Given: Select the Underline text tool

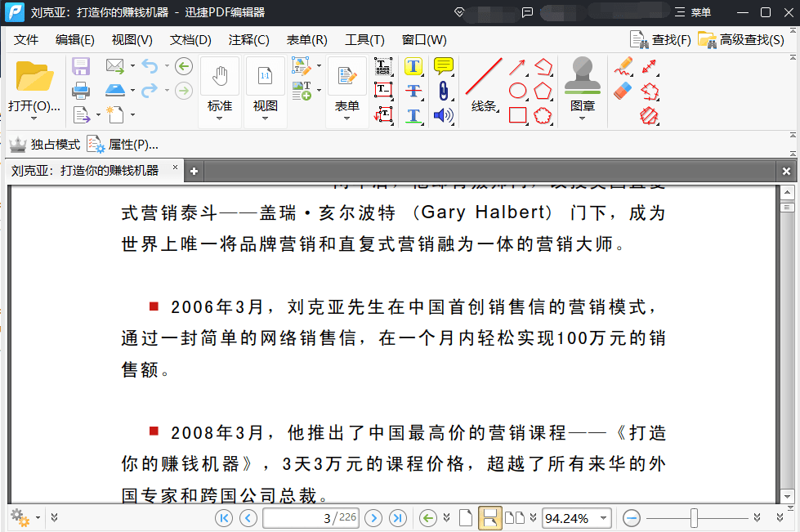Looking at the screenshot, I should 413,116.
